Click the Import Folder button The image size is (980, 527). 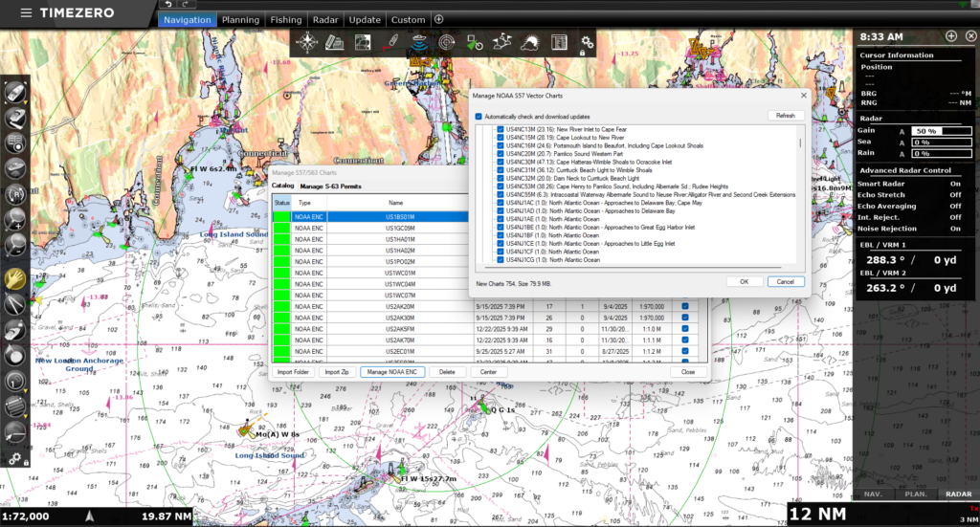coord(293,371)
